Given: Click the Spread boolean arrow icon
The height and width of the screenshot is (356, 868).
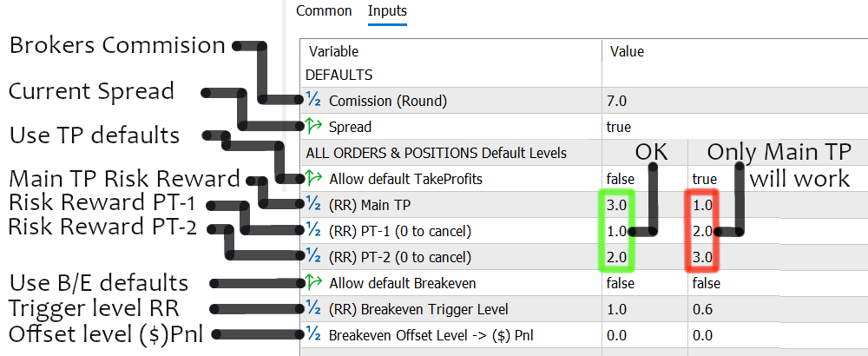Looking at the screenshot, I should tap(313, 127).
